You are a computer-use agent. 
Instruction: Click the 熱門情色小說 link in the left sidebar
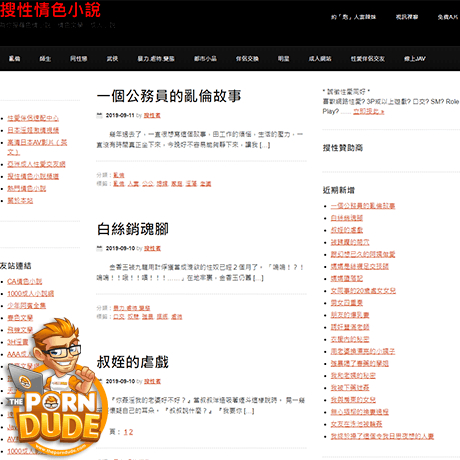pos(27,188)
